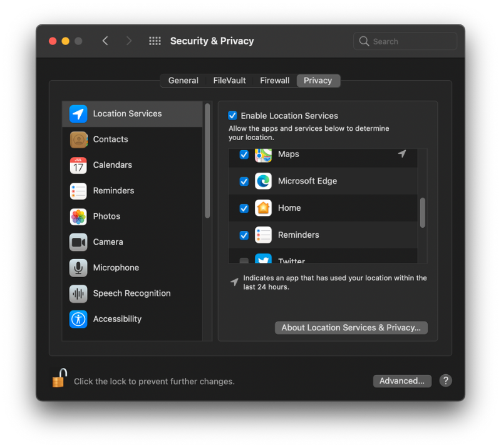Image resolution: width=501 pixels, height=448 pixels.
Task: Uncheck Enable Location Services
Action: (x=232, y=115)
